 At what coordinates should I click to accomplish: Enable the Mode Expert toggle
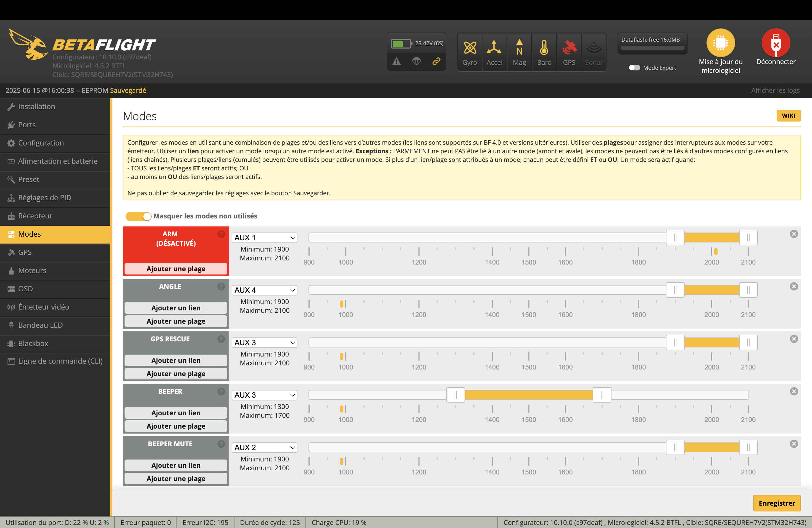(x=634, y=68)
